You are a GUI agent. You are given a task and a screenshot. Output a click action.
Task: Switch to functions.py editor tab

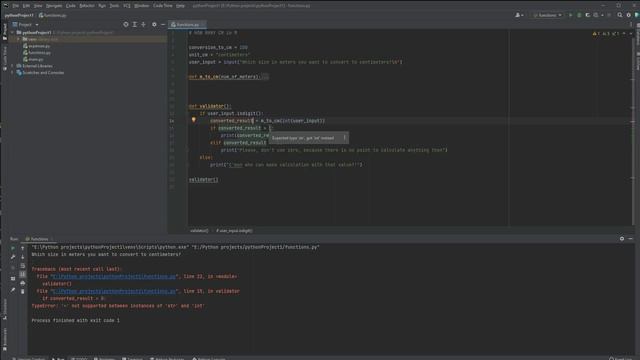(188, 24)
